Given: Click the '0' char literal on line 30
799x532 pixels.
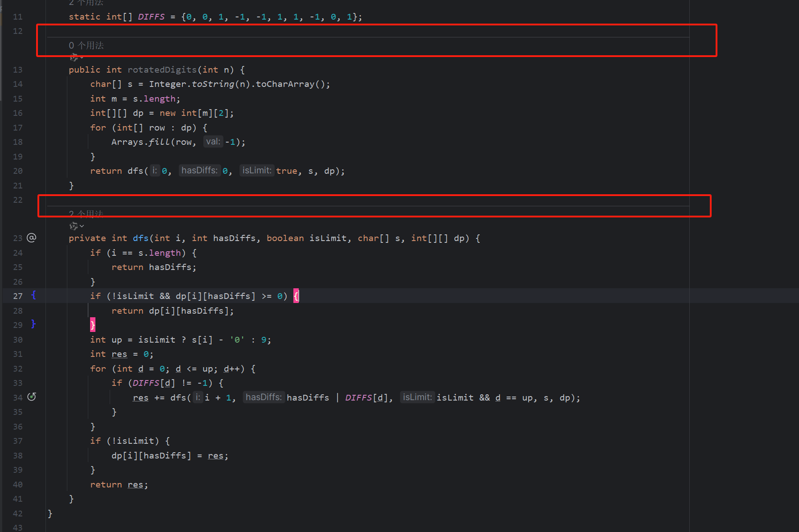Looking at the screenshot, I should 237,340.
